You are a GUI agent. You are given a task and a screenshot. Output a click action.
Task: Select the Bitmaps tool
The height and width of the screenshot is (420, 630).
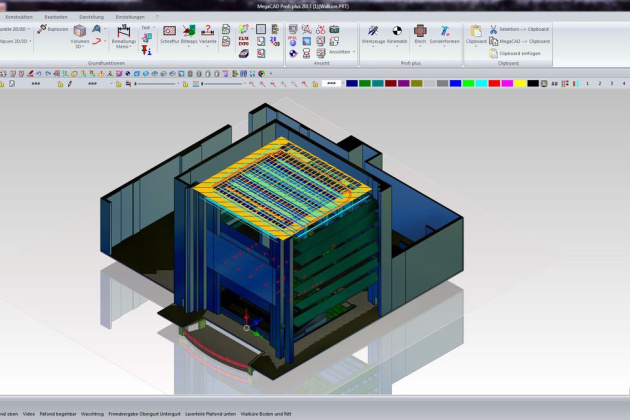189,33
